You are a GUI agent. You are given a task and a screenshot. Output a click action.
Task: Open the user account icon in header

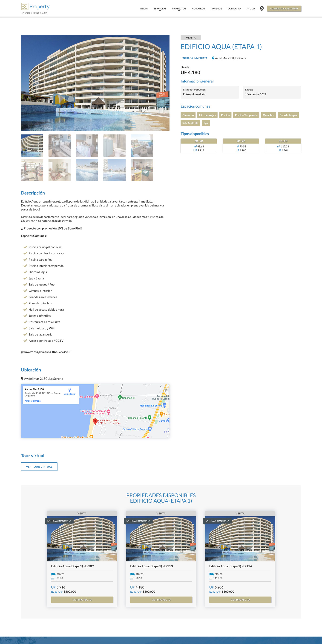[x=261, y=9]
